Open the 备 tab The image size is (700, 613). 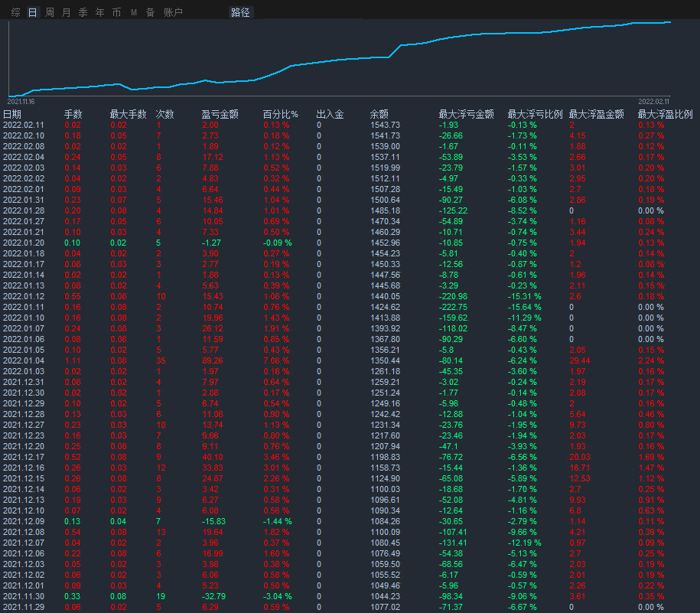(x=151, y=12)
